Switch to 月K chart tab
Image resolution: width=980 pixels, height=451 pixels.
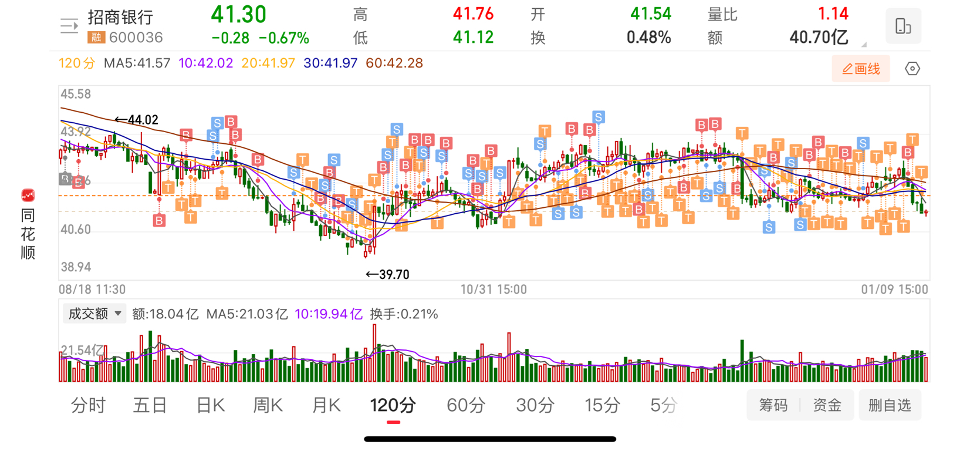point(326,405)
